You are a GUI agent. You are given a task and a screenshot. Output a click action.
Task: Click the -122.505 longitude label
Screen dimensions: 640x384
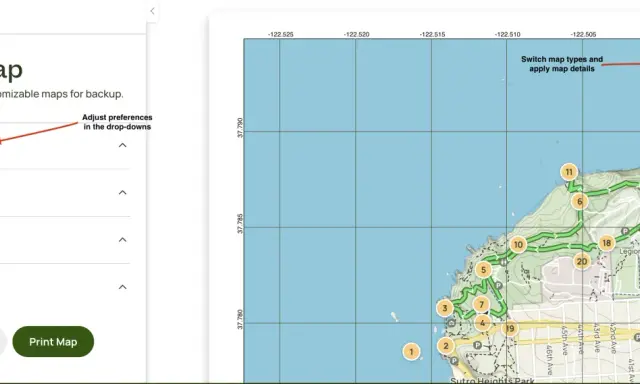(x=583, y=35)
